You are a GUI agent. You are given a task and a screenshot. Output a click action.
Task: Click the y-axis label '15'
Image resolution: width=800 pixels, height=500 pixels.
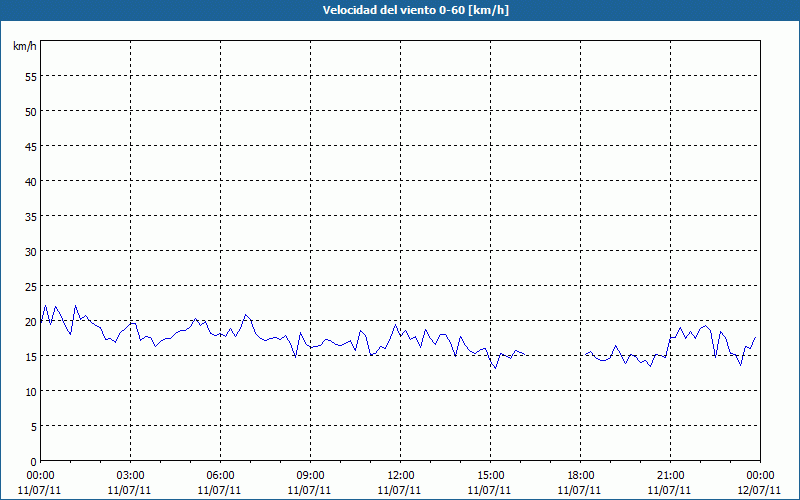31,357
